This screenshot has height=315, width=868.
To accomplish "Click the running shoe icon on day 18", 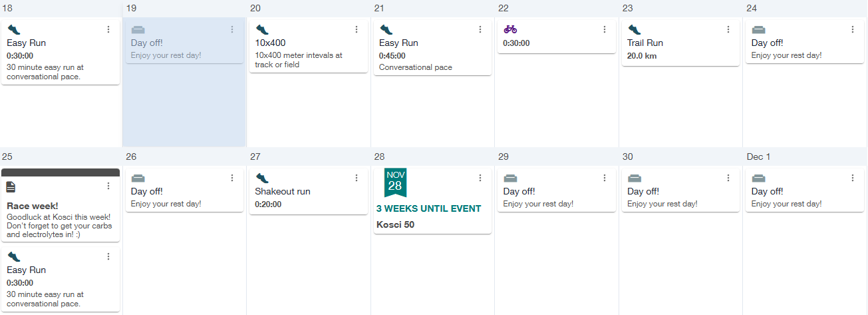I will click(14, 29).
